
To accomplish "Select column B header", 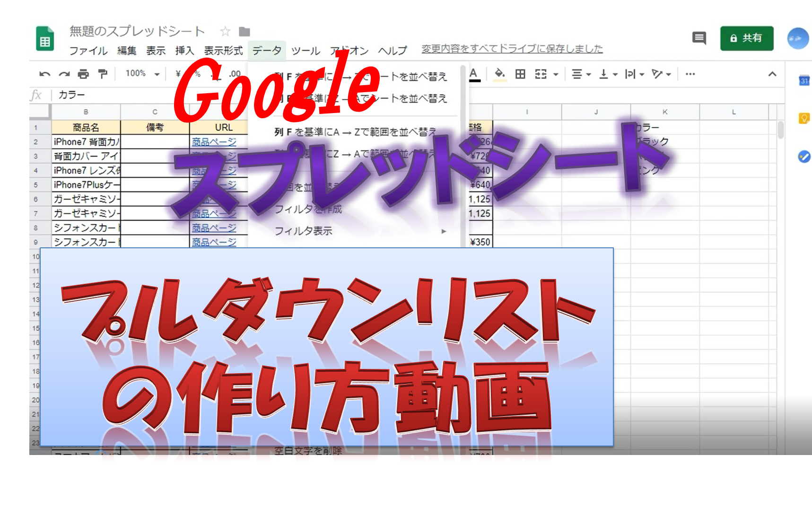I will click(x=86, y=112).
